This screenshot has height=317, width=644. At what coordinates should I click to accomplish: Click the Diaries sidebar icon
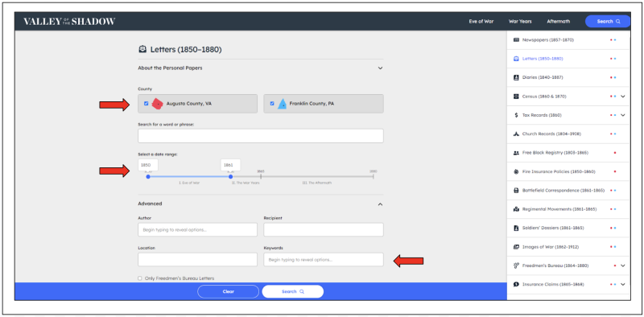(x=516, y=77)
